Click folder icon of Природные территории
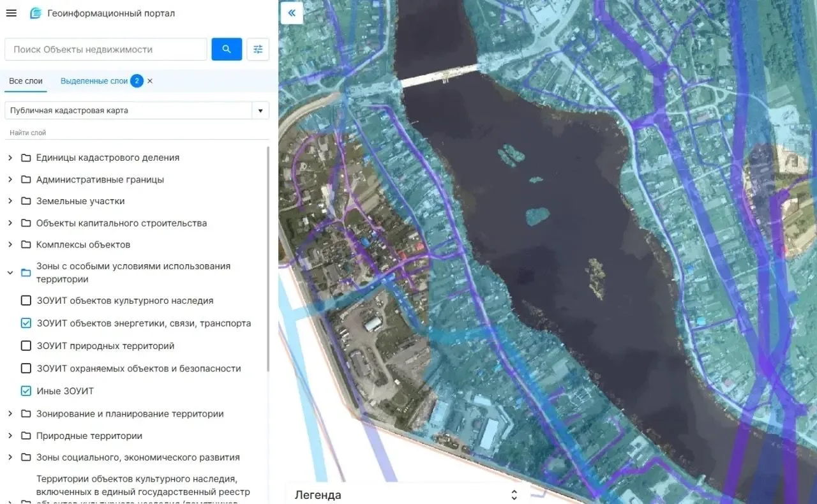Viewport: 817px width, 504px height. coord(26,436)
